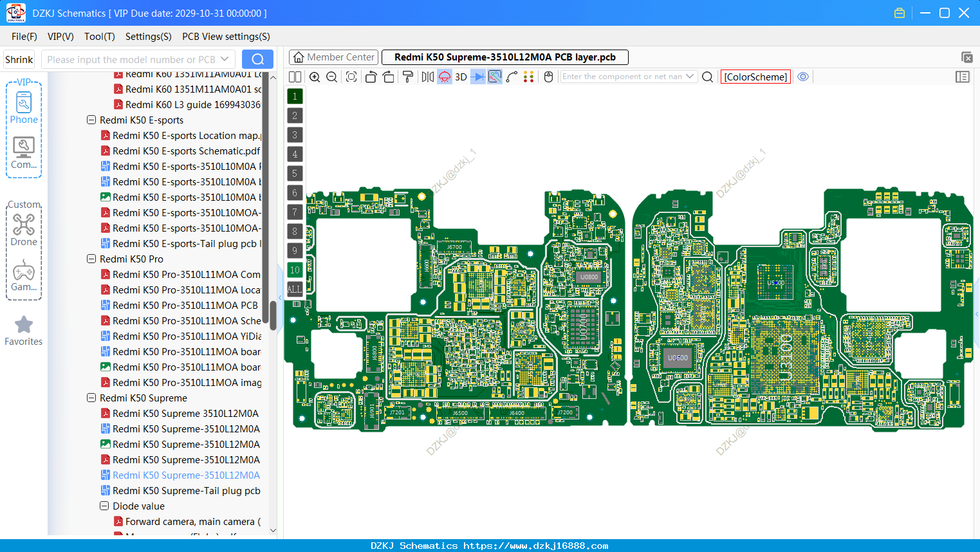
Task: Select layer 10 button
Action: click(x=295, y=270)
